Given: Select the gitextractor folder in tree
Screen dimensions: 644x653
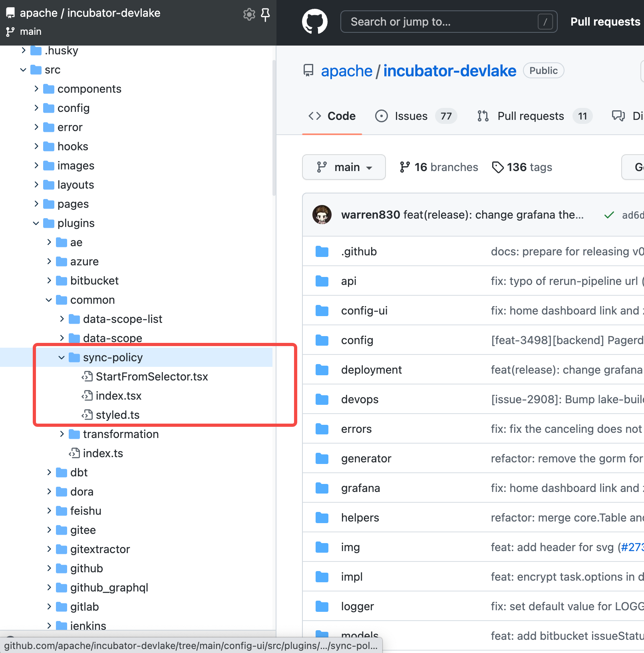Looking at the screenshot, I should tap(100, 549).
